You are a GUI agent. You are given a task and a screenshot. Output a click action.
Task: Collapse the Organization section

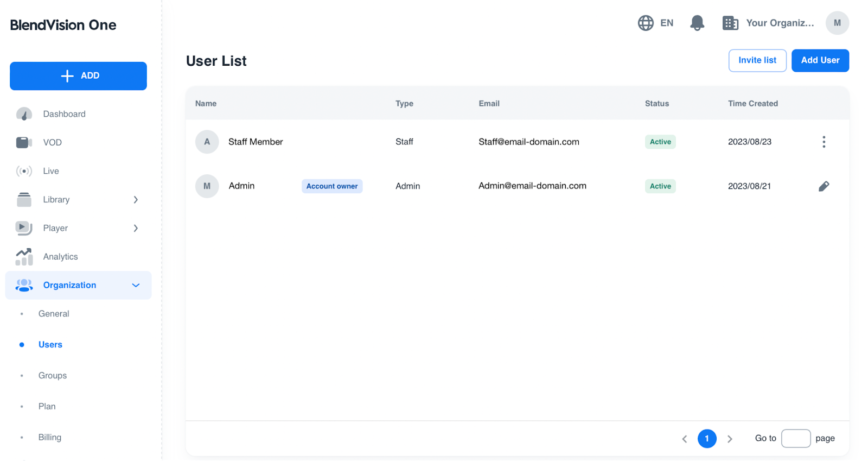(x=136, y=285)
